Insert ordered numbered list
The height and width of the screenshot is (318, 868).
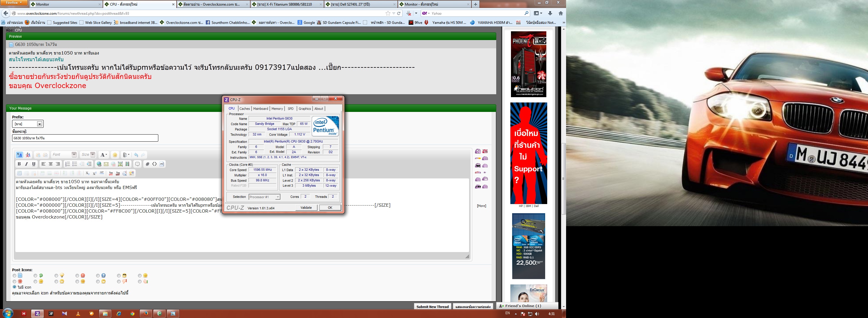point(68,164)
